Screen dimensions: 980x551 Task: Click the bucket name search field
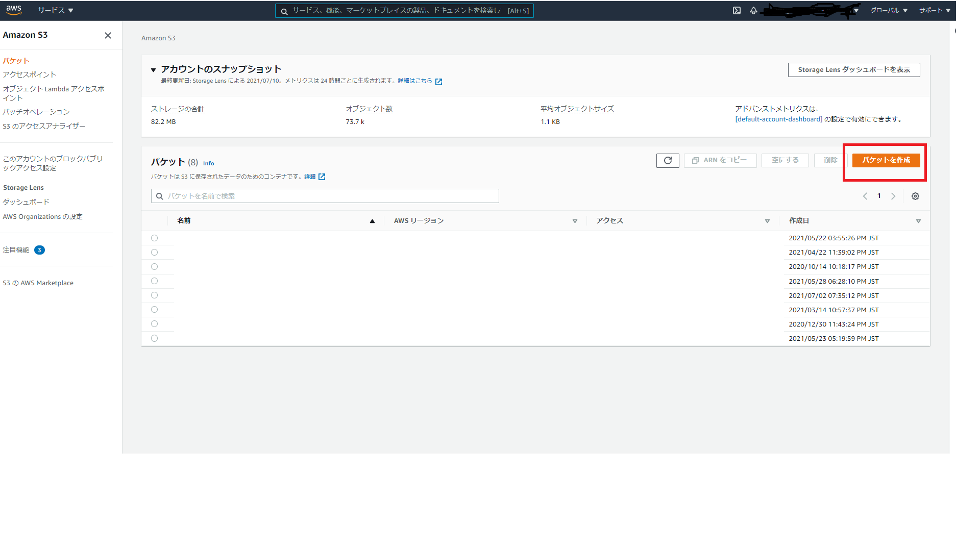[x=325, y=196]
